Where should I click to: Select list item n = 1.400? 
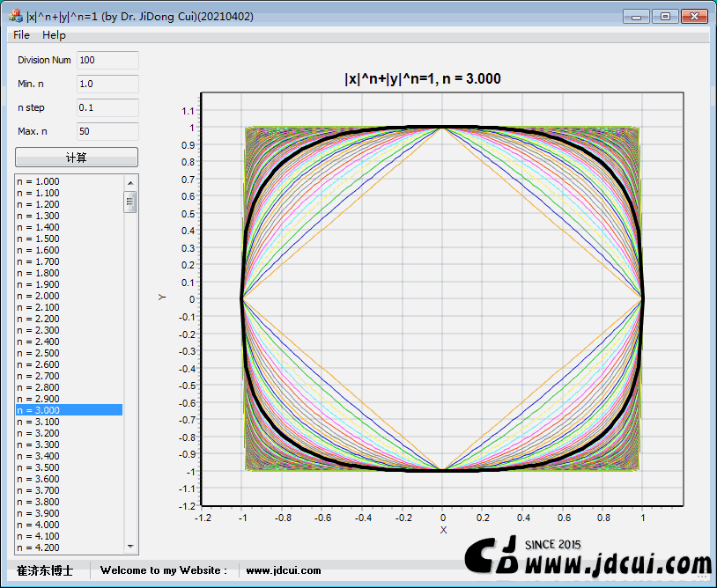tap(69, 227)
